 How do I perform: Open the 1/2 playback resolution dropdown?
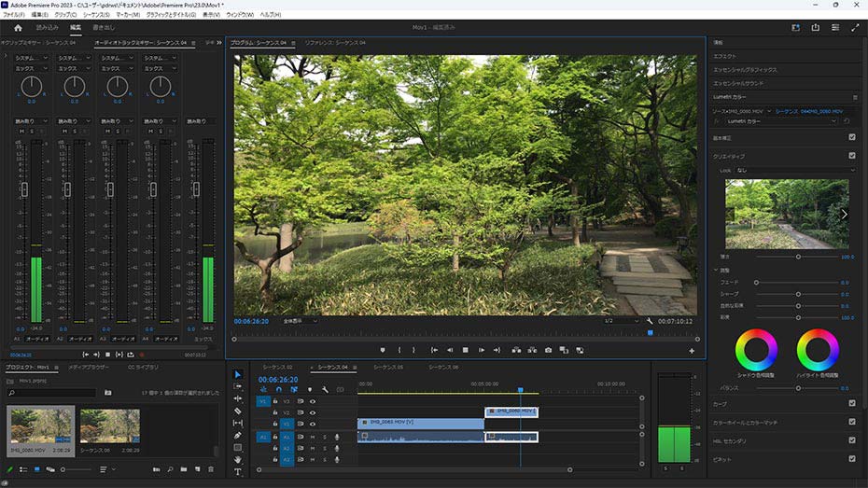(x=621, y=321)
